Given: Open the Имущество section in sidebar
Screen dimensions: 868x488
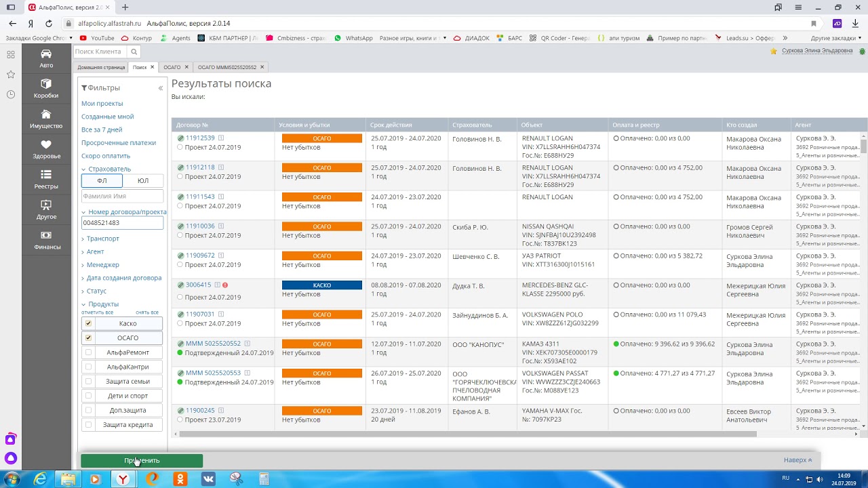Looking at the screenshot, I should 45,119.
